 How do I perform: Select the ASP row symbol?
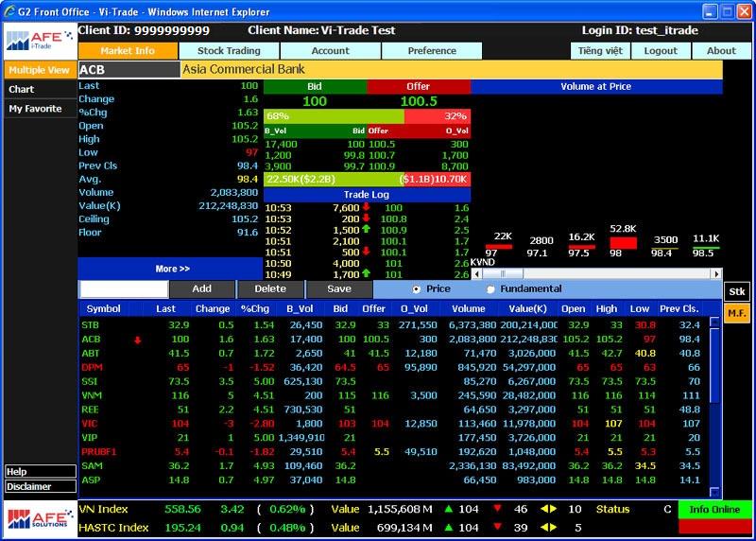91,480
